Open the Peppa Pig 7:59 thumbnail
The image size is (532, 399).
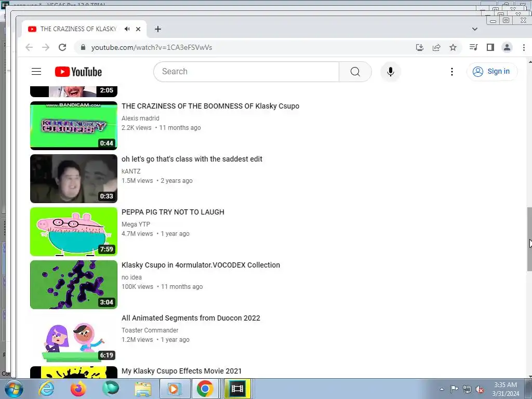(74, 231)
